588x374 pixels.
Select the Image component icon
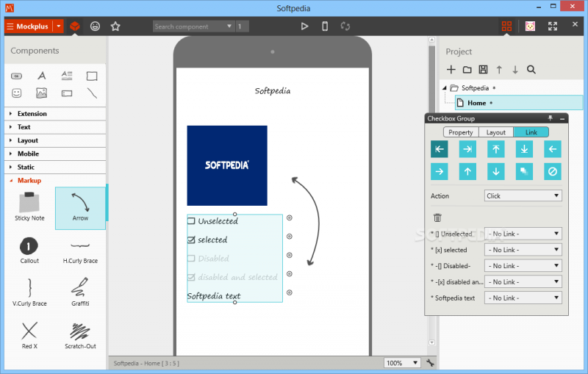pyautogui.click(x=41, y=93)
